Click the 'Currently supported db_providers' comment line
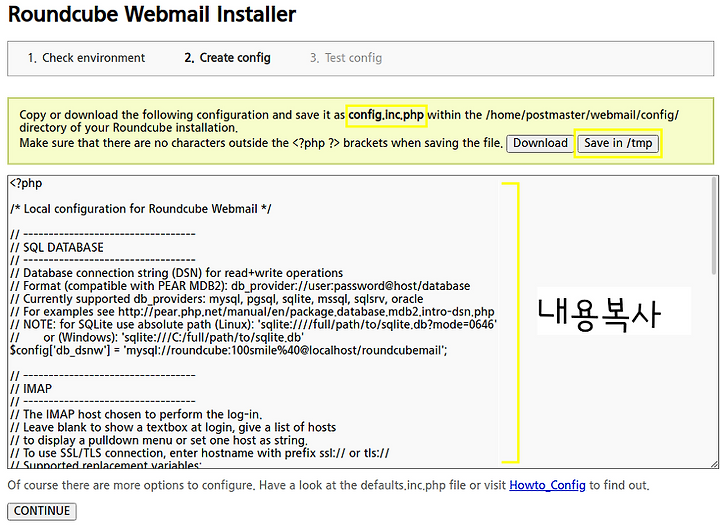 [x=217, y=299]
